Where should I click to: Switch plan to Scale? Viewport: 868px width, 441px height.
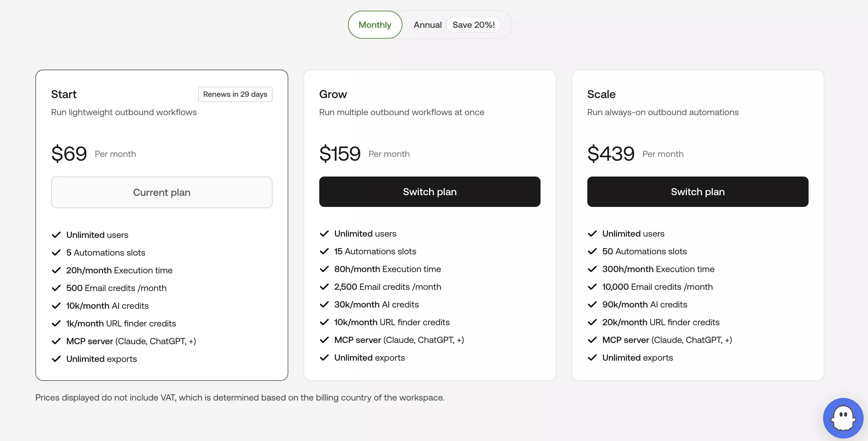tap(698, 191)
